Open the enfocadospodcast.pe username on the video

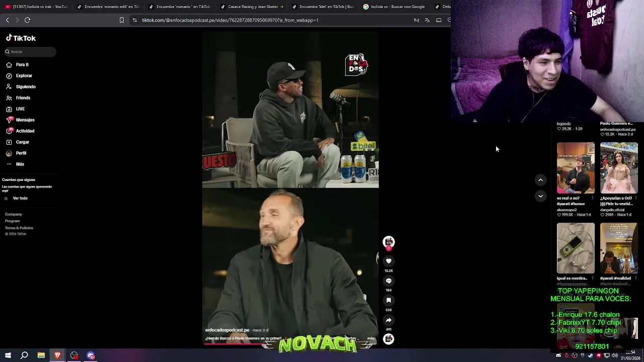click(227, 330)
